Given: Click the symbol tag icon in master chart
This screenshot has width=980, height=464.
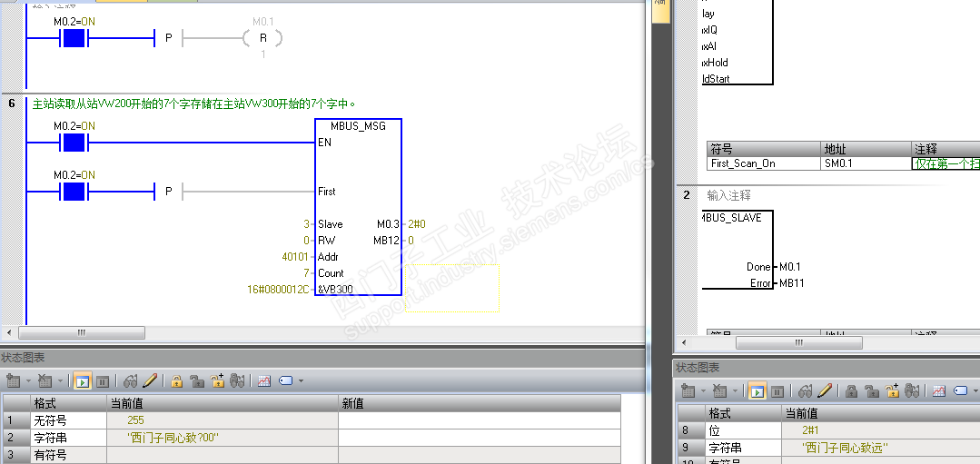Looking at the screenshot, I should (285, 380).
